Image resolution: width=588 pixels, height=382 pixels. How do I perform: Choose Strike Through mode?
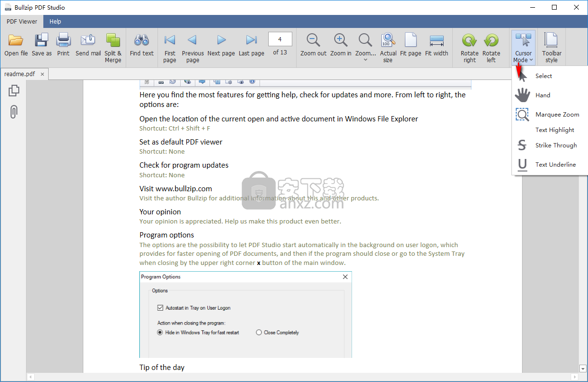point(550,145)
